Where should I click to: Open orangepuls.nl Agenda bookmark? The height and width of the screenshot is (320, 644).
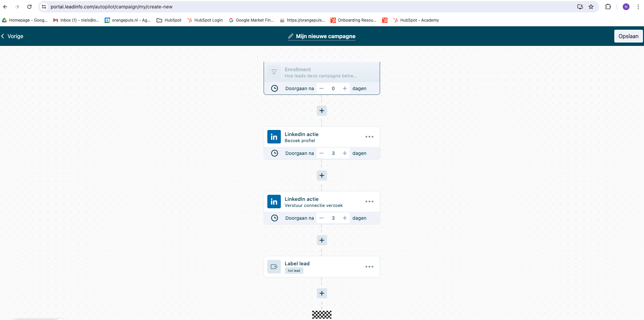128,20
